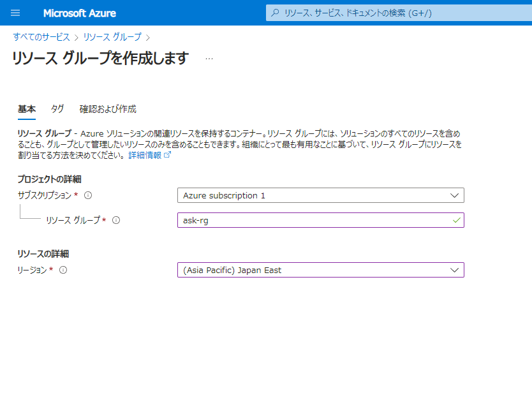This screenshot has height=393, width=532.
Task: Navigate to すべてのサービス breadcrumb
Action: (41, 37)
